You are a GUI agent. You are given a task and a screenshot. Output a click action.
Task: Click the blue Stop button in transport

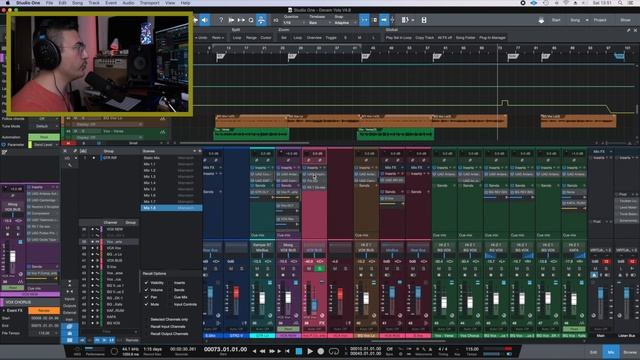(299, 351)
